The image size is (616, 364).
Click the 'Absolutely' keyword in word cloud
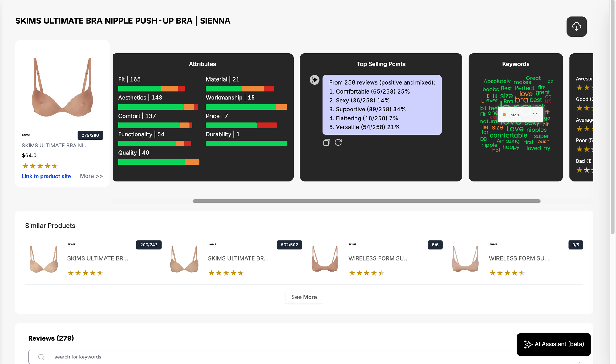pos(497,81)
